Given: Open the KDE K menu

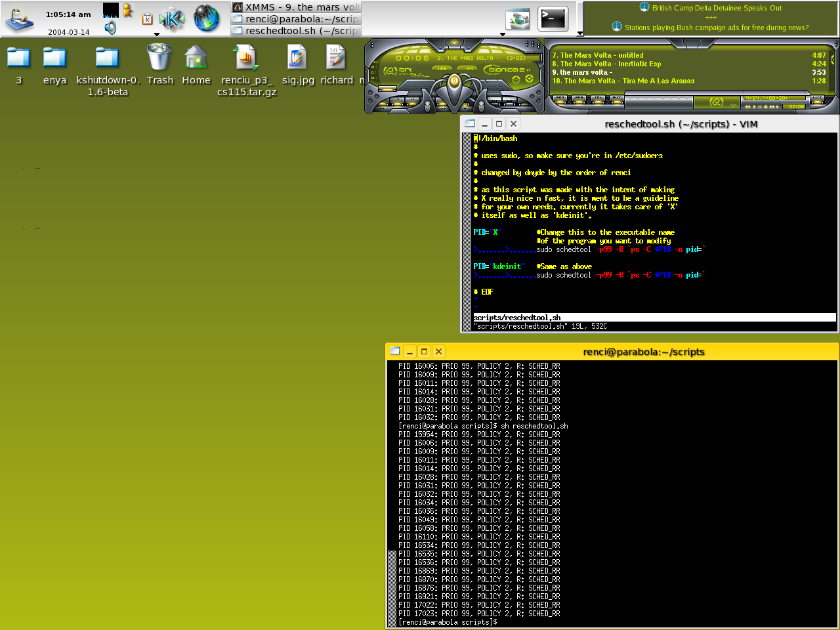Looking at the screenshot, I should (172, 18).
